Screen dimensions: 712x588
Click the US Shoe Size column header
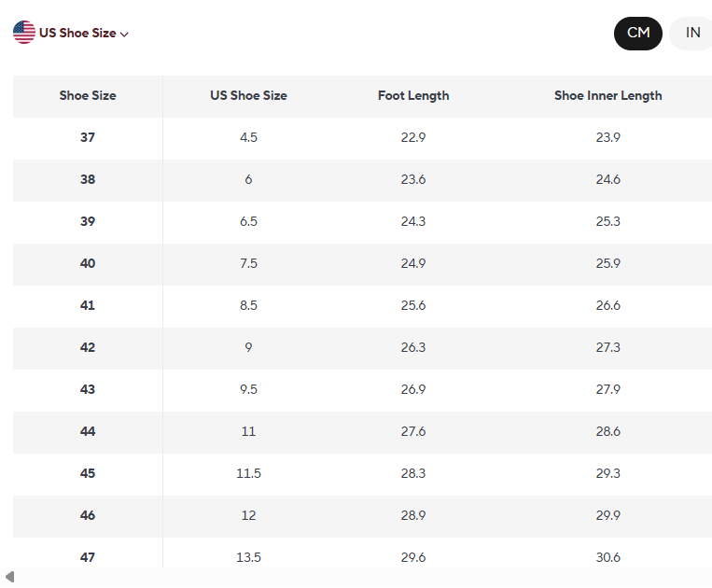pos(248,95)
